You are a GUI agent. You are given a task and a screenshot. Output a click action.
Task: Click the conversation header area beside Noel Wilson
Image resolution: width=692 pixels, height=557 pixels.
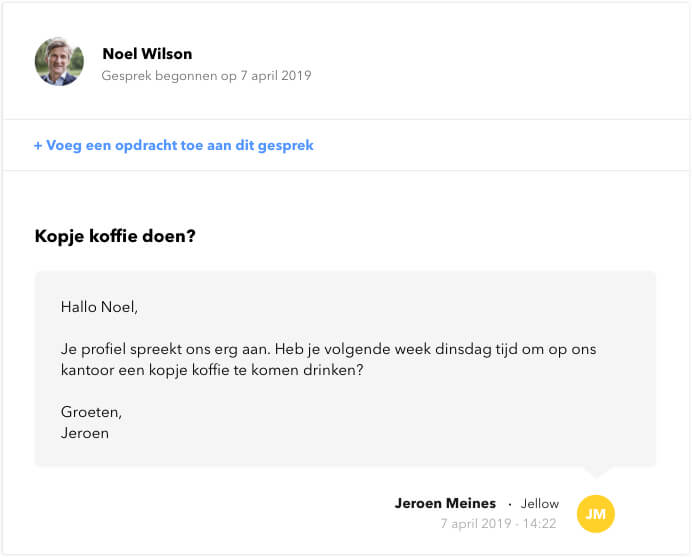346,61
